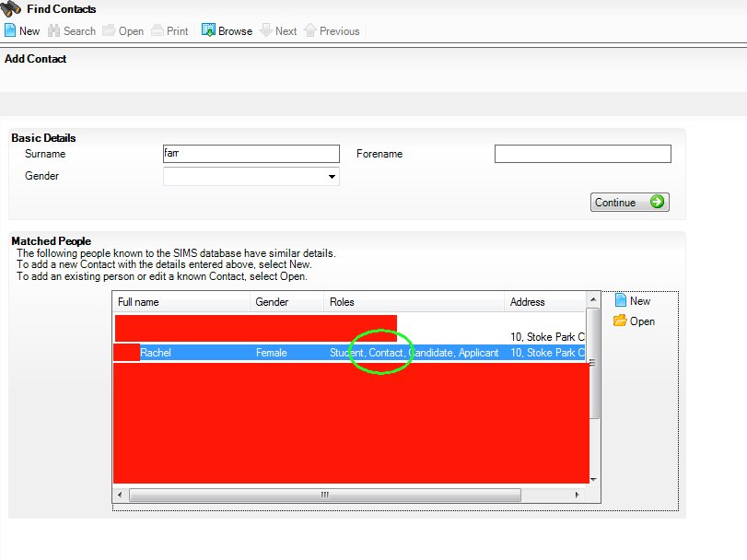Viewport: 747px width, 560px height.
Task: Click the Next arrow toolbar icon
Action: (266, 30)
